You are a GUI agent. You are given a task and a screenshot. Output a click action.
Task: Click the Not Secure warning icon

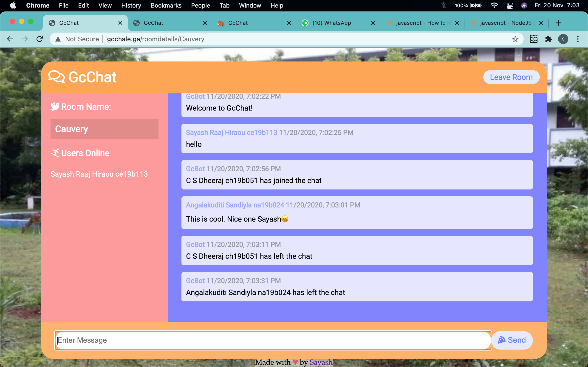(x=58, y=39)
